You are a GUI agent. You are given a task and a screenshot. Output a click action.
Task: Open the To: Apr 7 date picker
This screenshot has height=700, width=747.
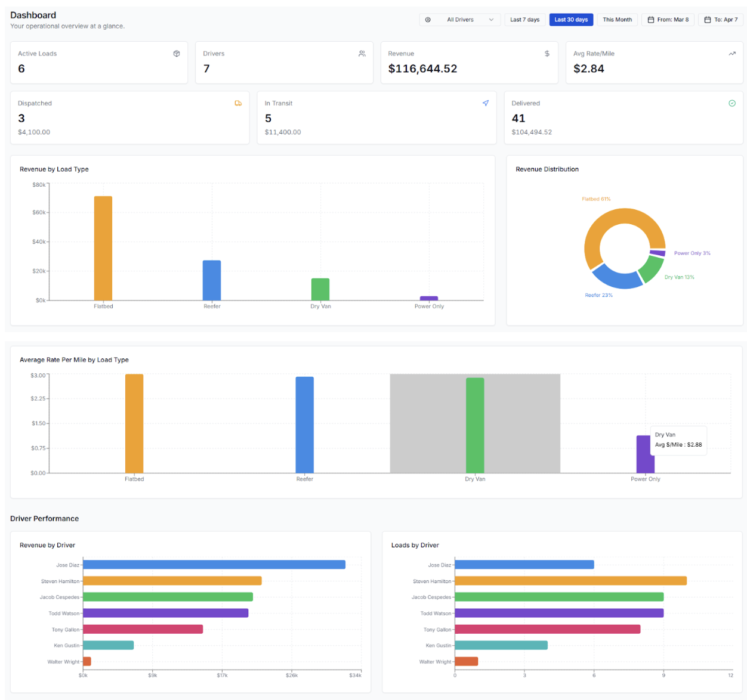click(x=720, y=19)
